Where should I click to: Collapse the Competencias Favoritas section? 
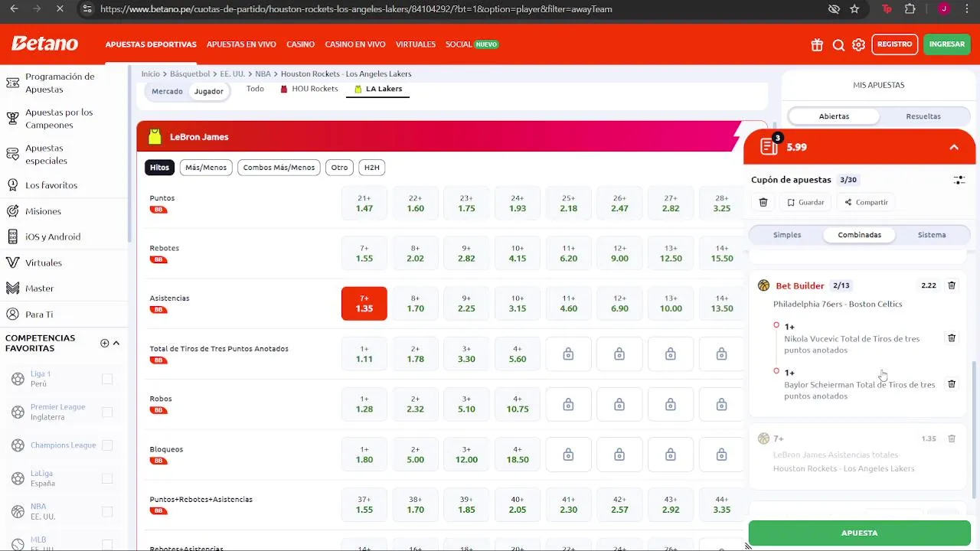116,343
